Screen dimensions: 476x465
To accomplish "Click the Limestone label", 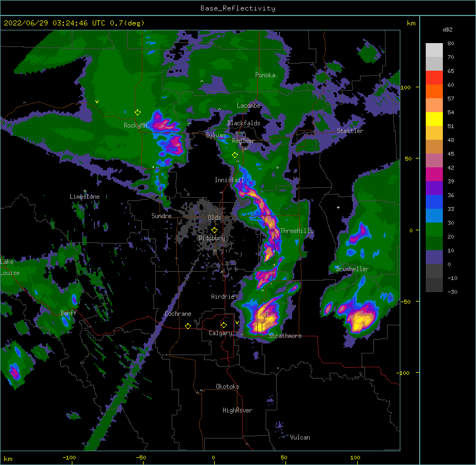I will [x=84, y=197].
